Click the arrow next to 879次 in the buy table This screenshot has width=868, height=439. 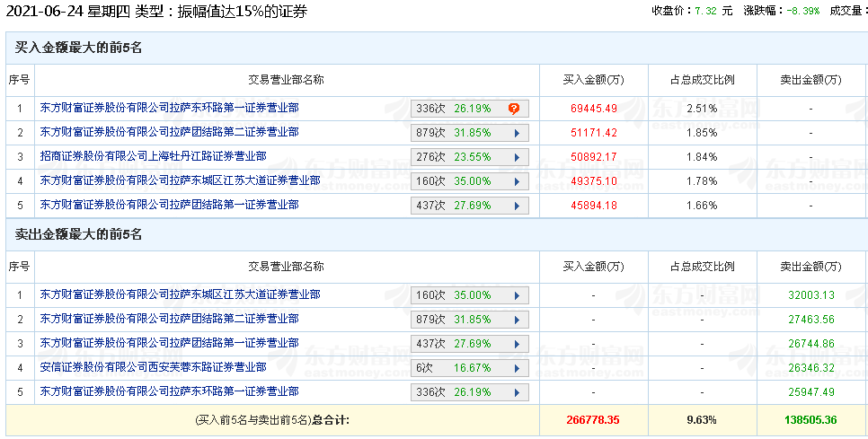517,133
